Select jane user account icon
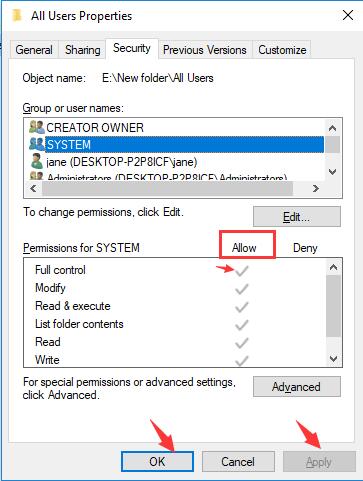Image resolution: width=363 pixels, height=481 pixels. pyautogui.click(x=37, y=161)
